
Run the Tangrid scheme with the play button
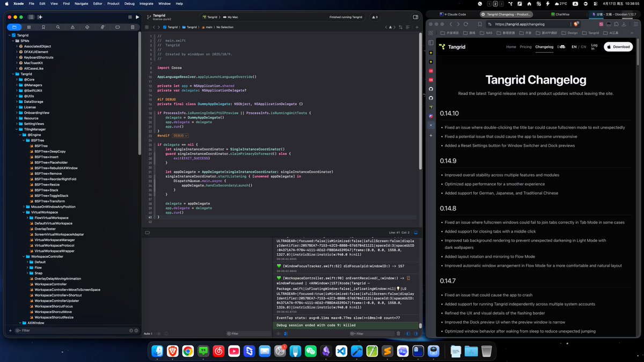pos(137,17)
